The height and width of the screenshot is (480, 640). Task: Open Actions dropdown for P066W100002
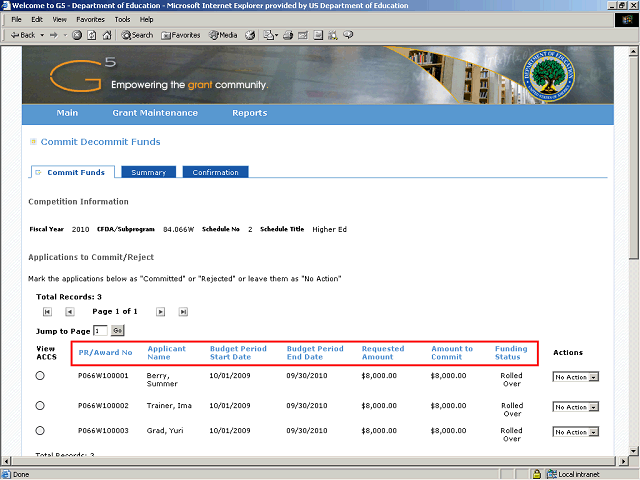(576, 407)
